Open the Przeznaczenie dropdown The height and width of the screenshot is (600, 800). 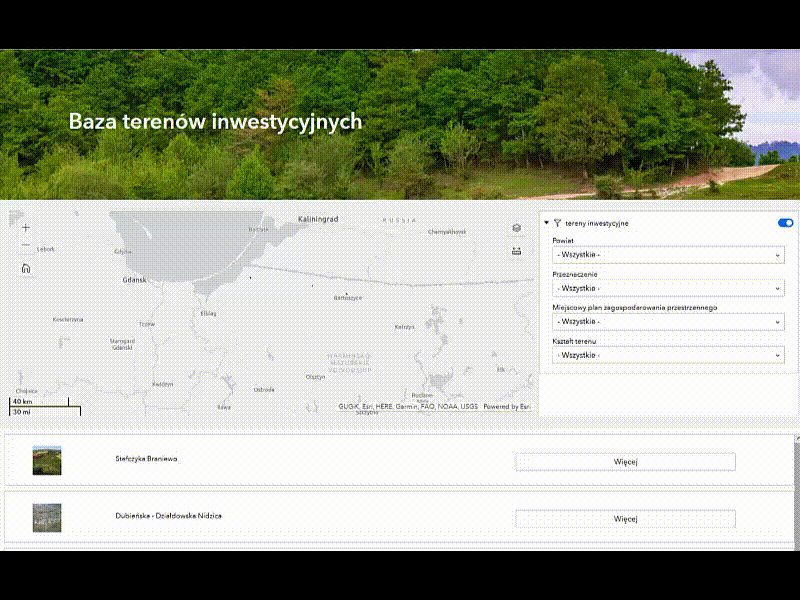[x=668, y=288]
